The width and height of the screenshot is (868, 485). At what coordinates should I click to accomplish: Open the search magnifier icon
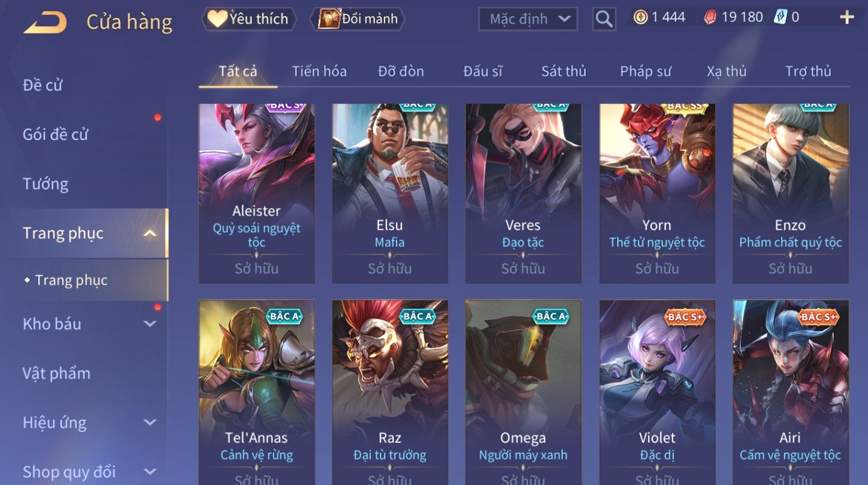click(604, 19)
